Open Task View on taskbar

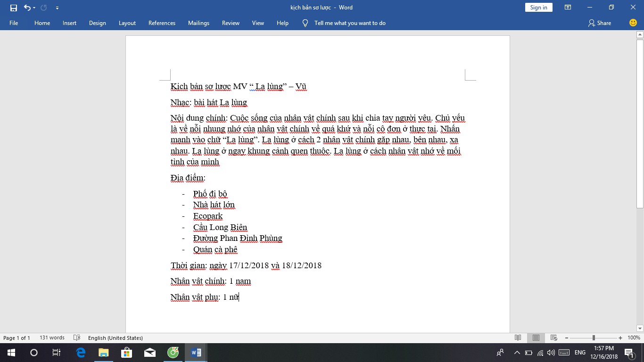[57, 353]
